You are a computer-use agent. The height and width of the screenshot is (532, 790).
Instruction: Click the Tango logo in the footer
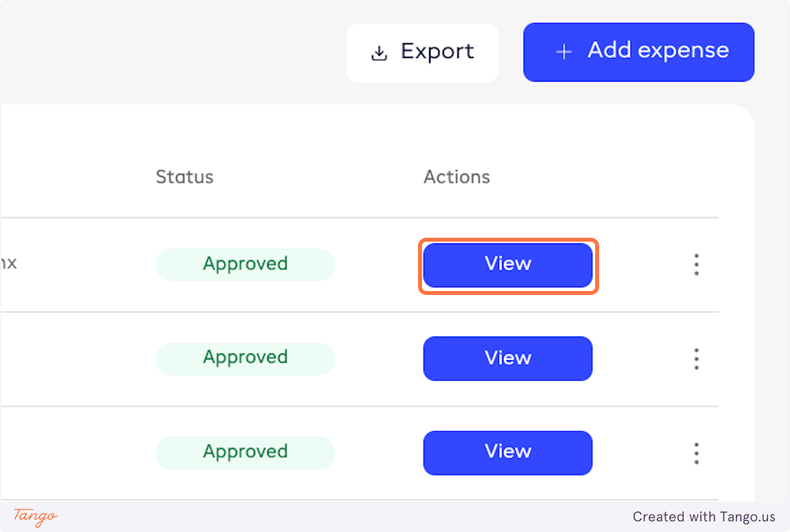pos(36,516)
